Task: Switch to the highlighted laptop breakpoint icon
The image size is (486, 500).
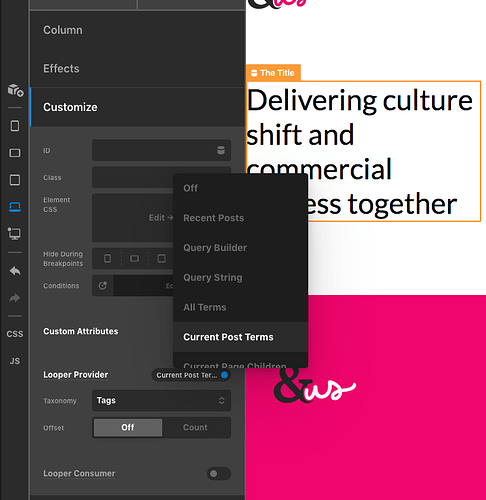Action: (x=15, y=207)
